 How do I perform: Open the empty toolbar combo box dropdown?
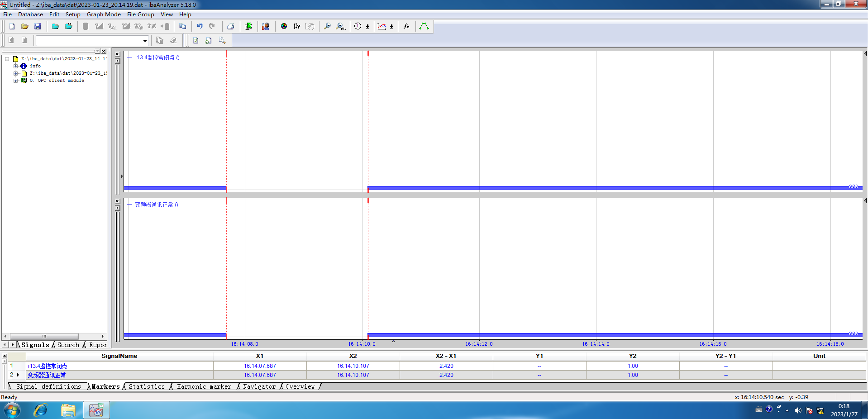pos(145,41)
